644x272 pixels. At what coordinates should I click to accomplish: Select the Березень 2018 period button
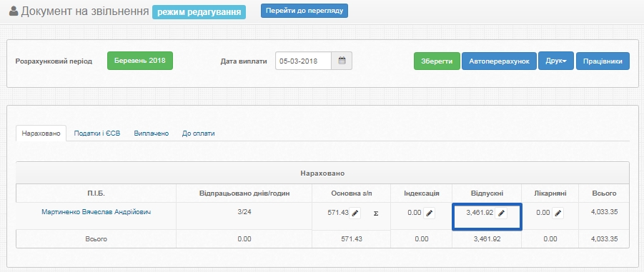[140, 61]
